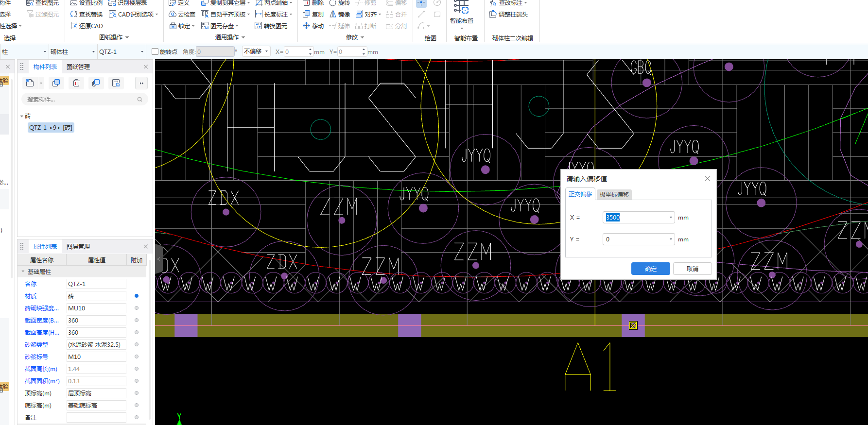Click the 确定 button in offset dialog
The image size is (868, 425).
[651, 269]
